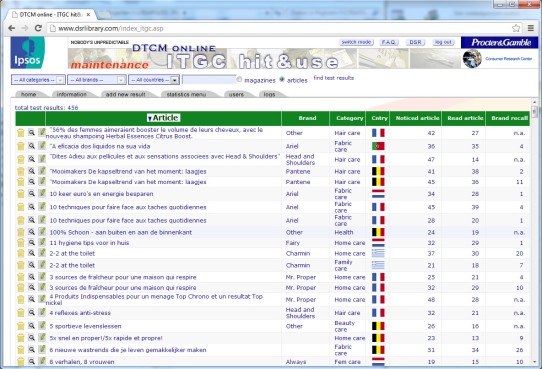
Task: Sort by the Read article column
Action: (x=465, y=118)
